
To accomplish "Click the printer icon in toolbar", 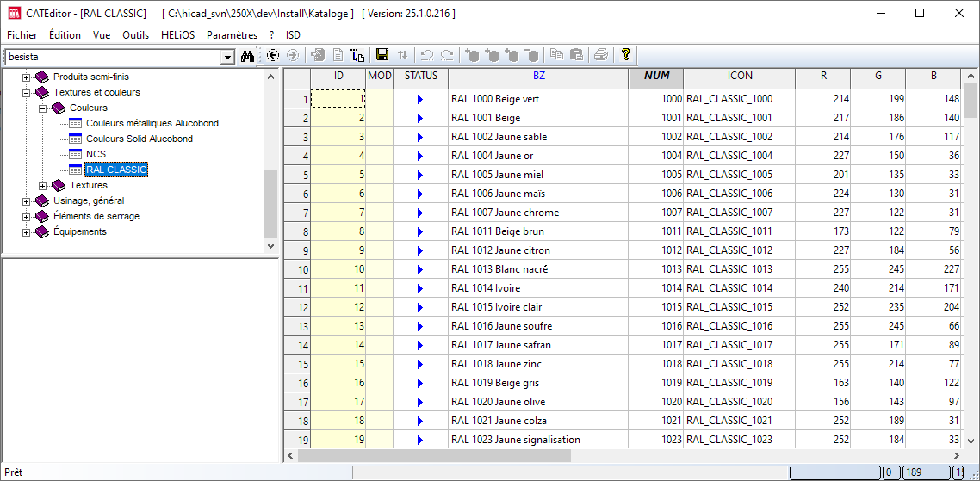I will [x=600, y=55].
